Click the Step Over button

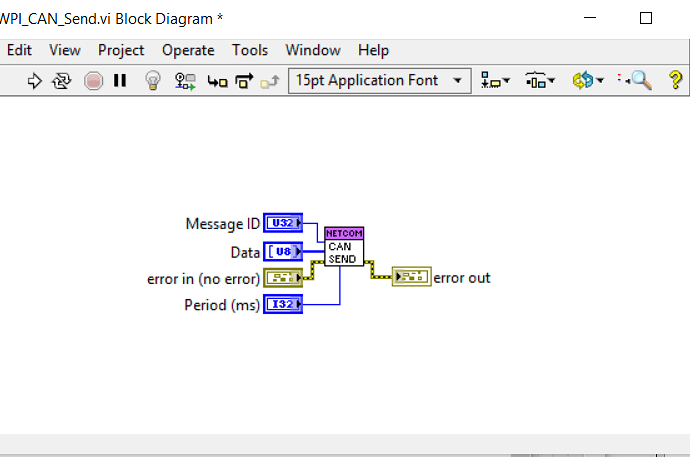[x=244, y=81]
